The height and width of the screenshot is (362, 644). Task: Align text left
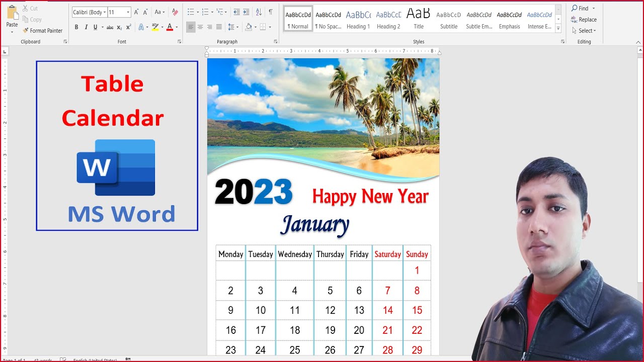191,27
